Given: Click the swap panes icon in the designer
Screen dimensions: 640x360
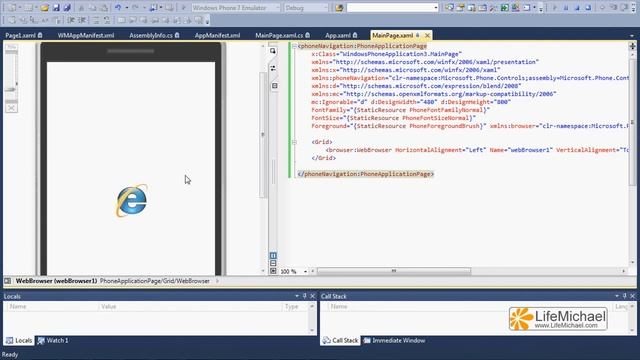Looking at the screenshot, I should tap(273, 68).
